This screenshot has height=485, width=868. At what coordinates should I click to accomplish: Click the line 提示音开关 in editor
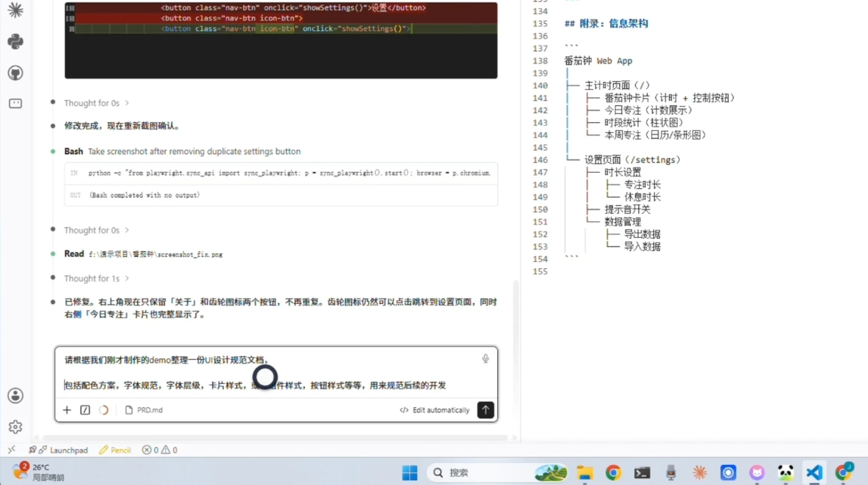(627, 210)
